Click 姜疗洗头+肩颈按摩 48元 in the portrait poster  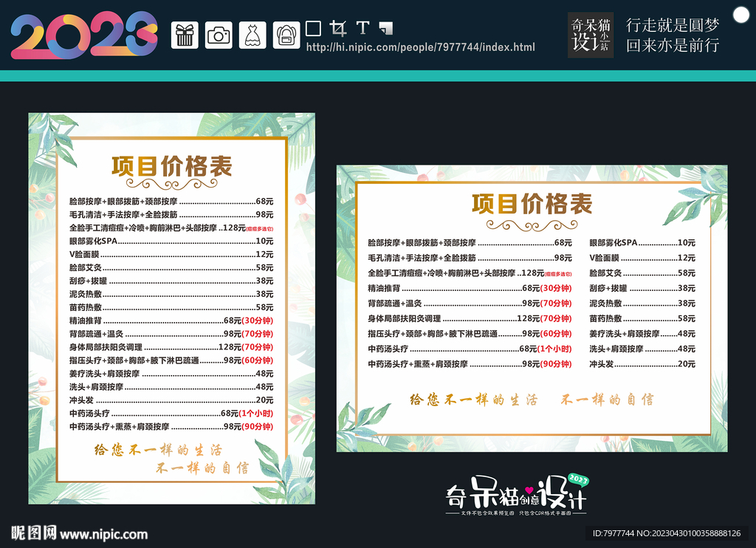[x=171, y=374]
